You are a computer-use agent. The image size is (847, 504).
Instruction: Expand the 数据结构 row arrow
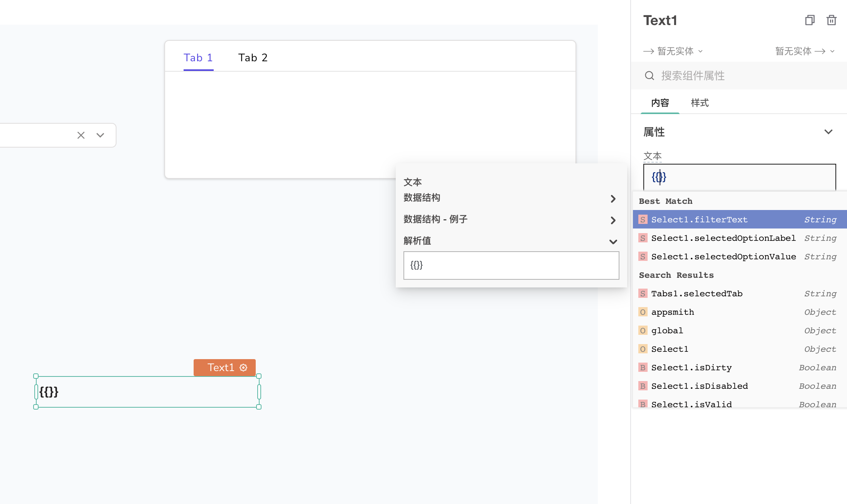coord(613,199)
